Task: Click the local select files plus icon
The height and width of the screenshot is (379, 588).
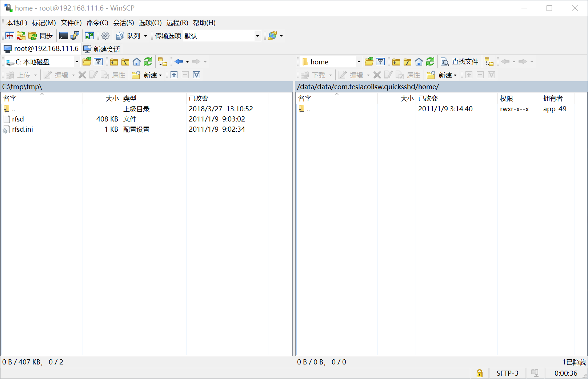Action: [x=174, y=75]
